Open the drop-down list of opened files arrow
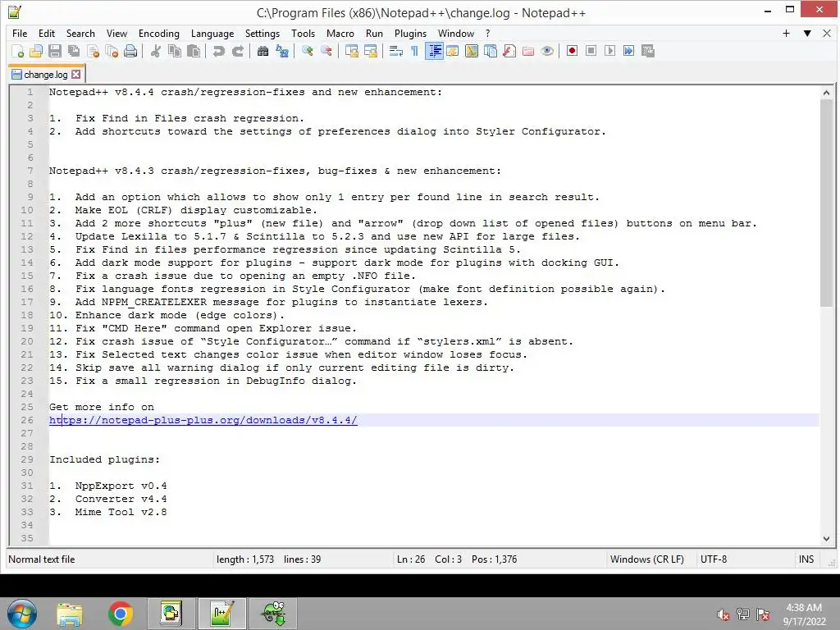 pos(807,33)
